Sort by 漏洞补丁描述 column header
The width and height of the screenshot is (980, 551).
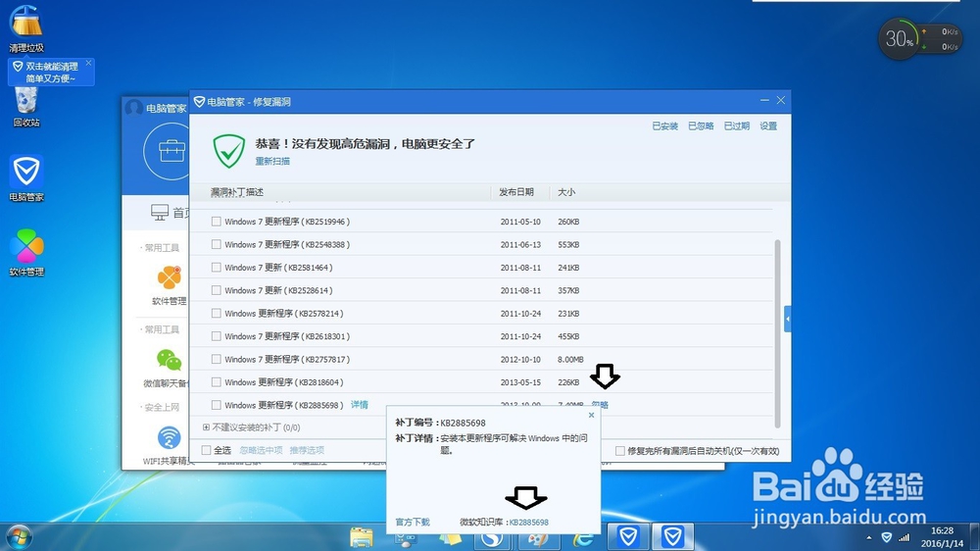tap(237, 192)
